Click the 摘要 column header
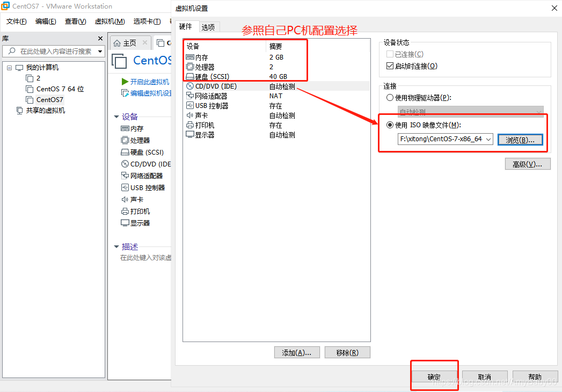This screenshot has width=562, height=392. (x=275, y=46)
